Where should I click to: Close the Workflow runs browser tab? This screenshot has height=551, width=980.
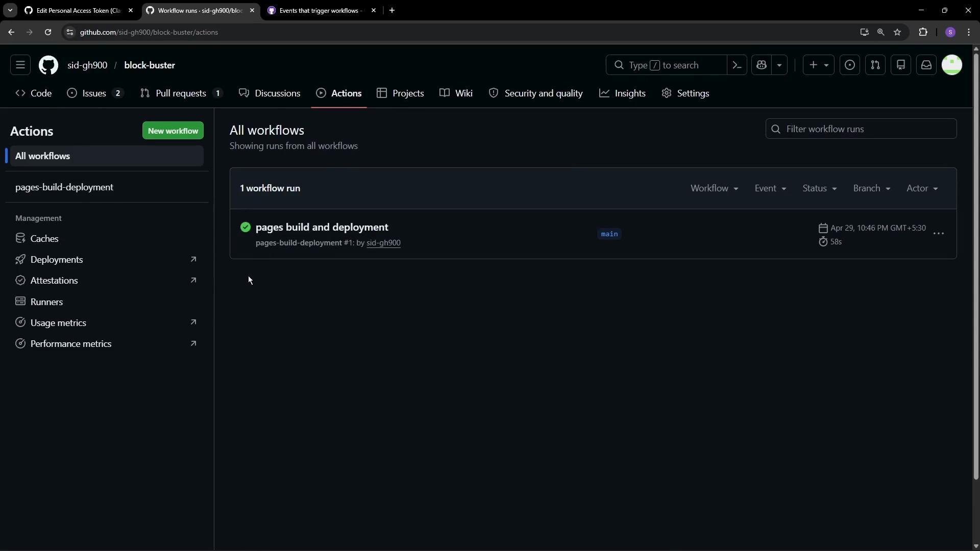point(252,10)
